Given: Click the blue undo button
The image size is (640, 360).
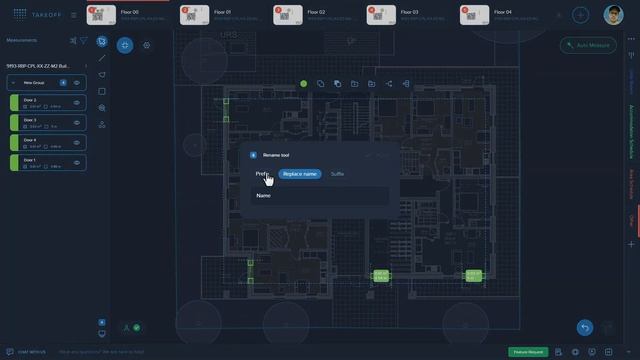Looking at the screenshot, I should 585,327.
